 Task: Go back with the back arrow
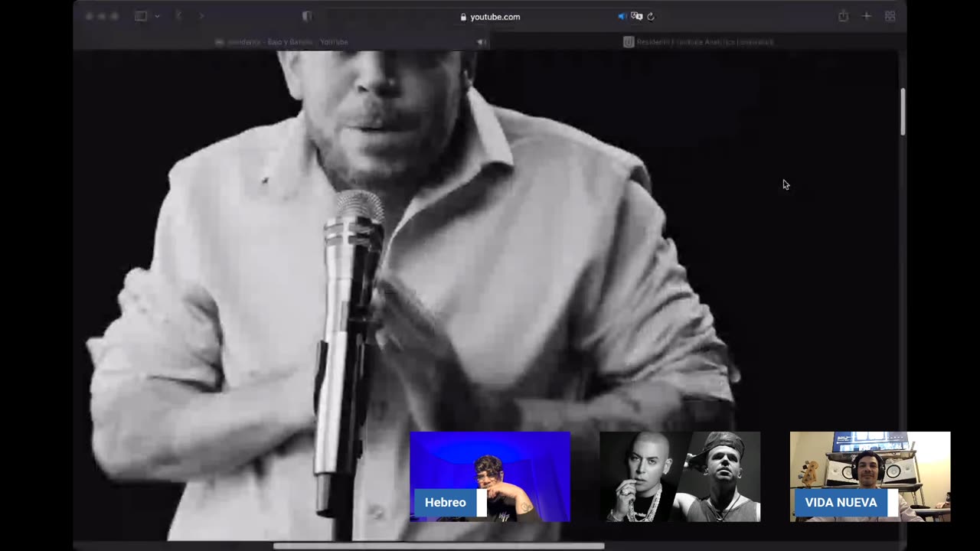(178, 16)
